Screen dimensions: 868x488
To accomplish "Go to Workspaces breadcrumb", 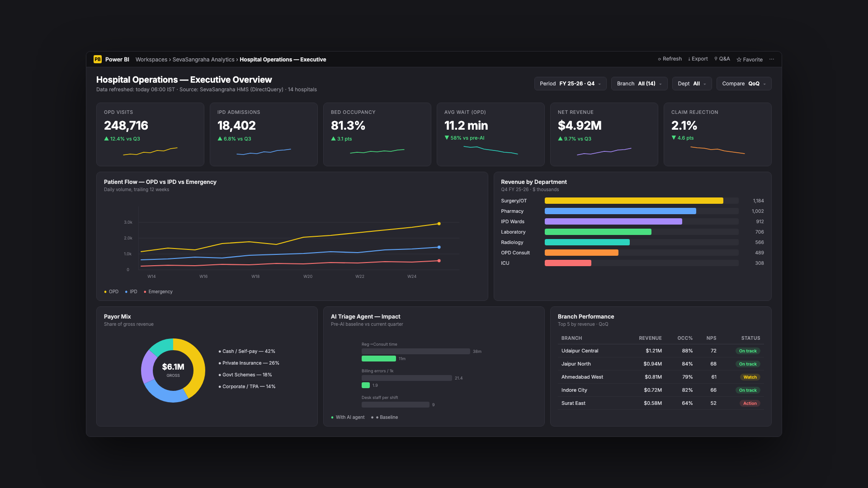I will point(151,60).
